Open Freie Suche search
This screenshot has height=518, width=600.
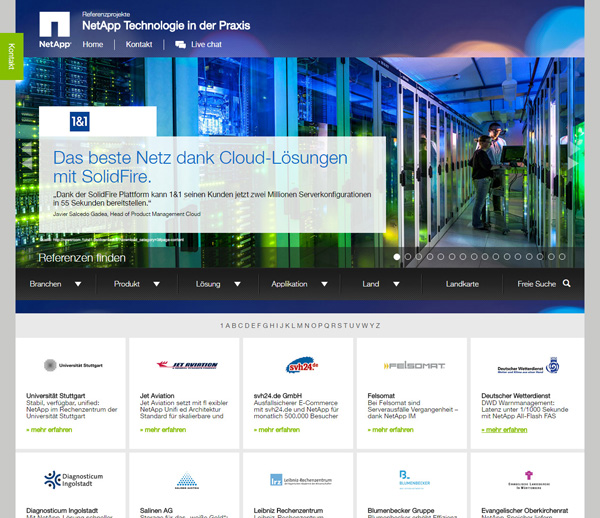coord(536,284)
